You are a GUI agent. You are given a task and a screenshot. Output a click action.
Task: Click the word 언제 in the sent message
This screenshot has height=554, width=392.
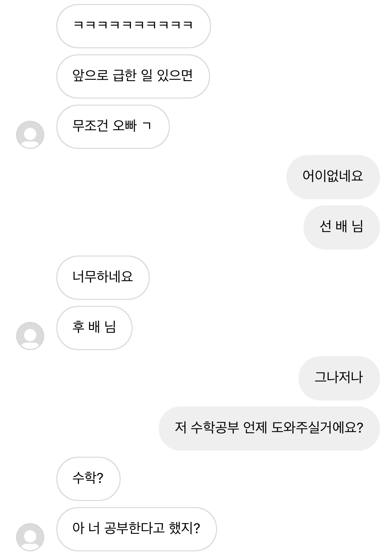[x=255, y=428]
